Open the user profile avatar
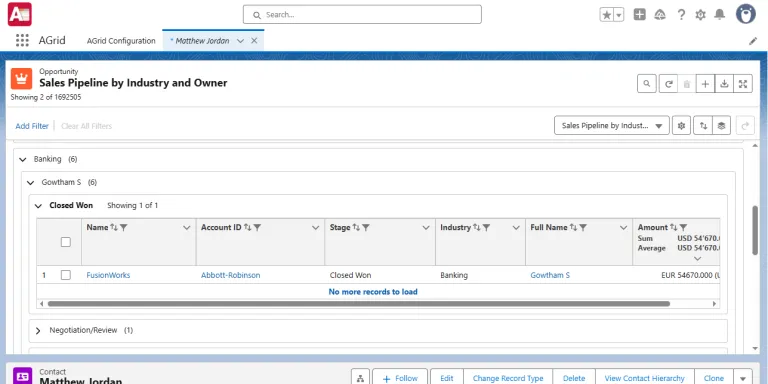Viewport: 768px width, 384px height. coord(745,14)
